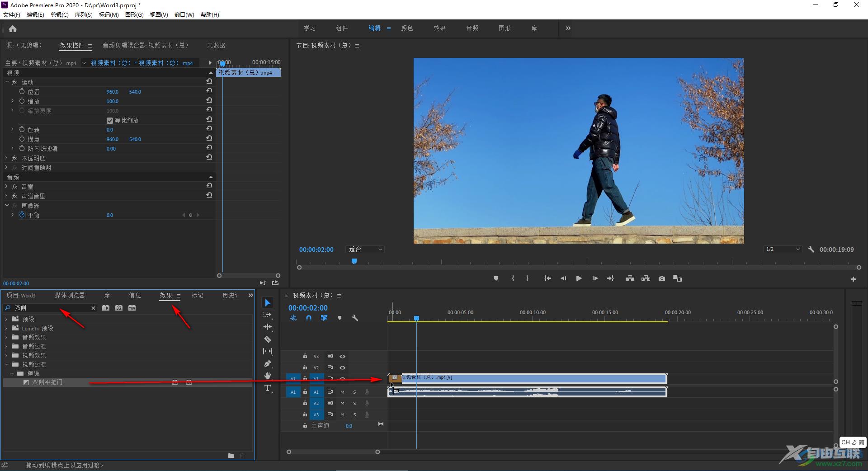Solo track A3

point(354,414)
